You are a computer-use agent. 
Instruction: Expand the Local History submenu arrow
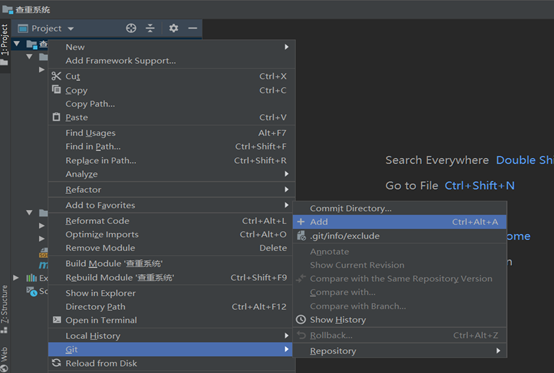(x=287, y=336)
